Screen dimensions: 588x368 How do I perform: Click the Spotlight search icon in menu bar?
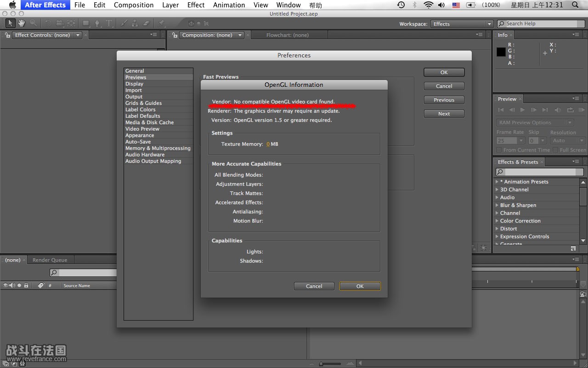pos(576,5)
